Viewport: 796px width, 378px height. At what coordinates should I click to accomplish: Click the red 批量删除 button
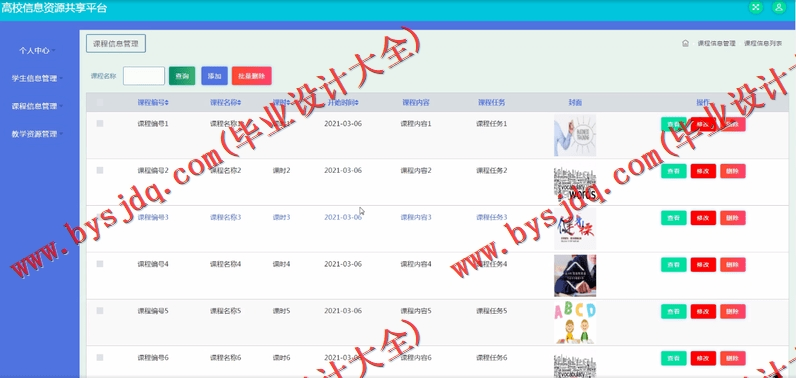(x=251, y=76)
